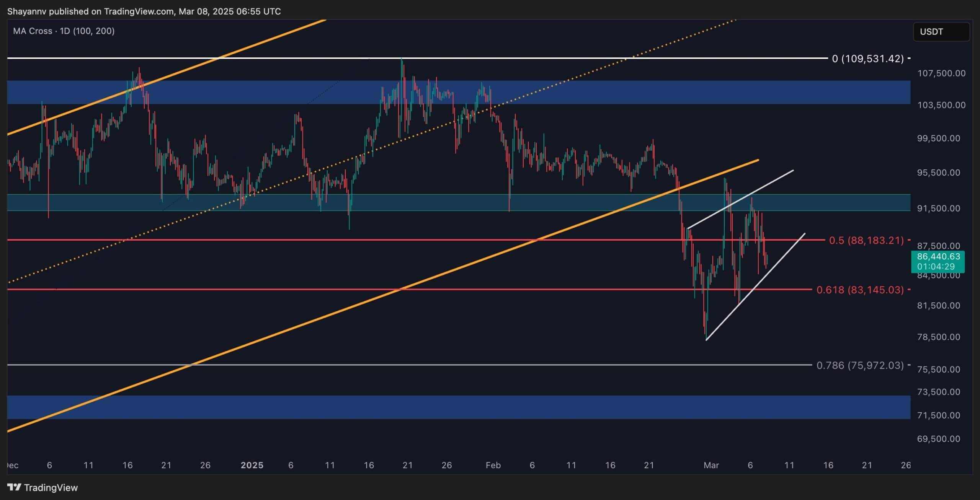Click the 78,500.00 price axis label
The height and width of the screenshot is (500, 980).
click(x=938, y=337)
